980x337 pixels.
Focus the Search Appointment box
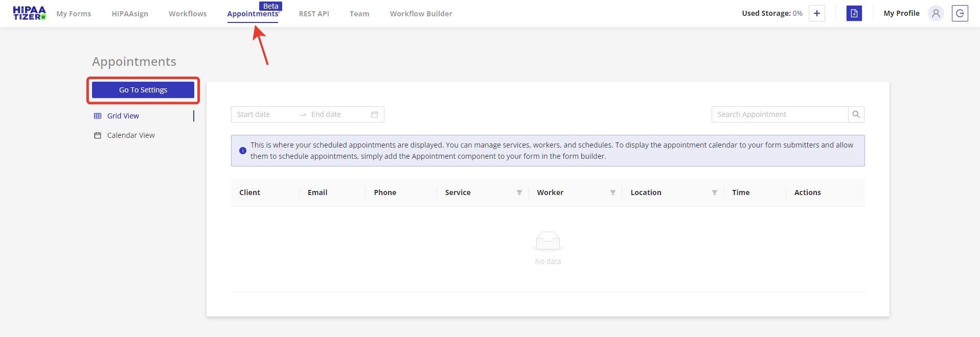click(780, 114)
